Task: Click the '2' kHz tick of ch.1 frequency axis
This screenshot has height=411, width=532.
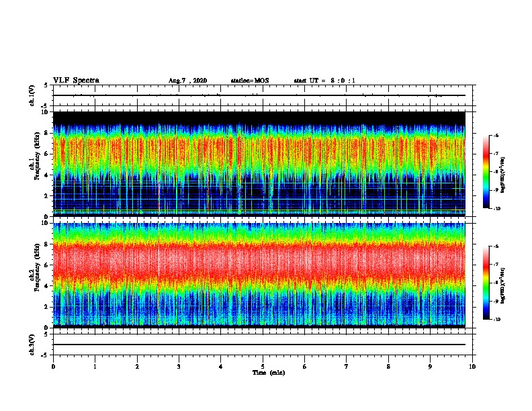Action: pos(47,195)
